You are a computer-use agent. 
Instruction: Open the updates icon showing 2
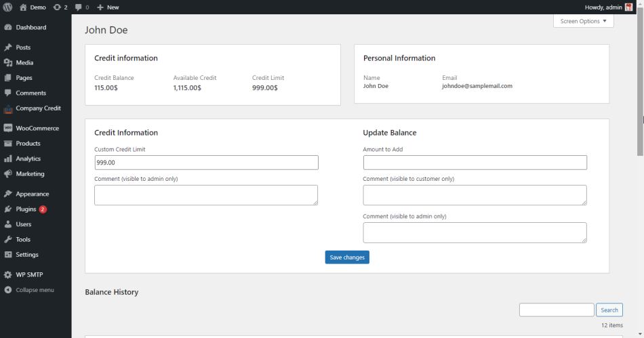(x=57, y=7)
